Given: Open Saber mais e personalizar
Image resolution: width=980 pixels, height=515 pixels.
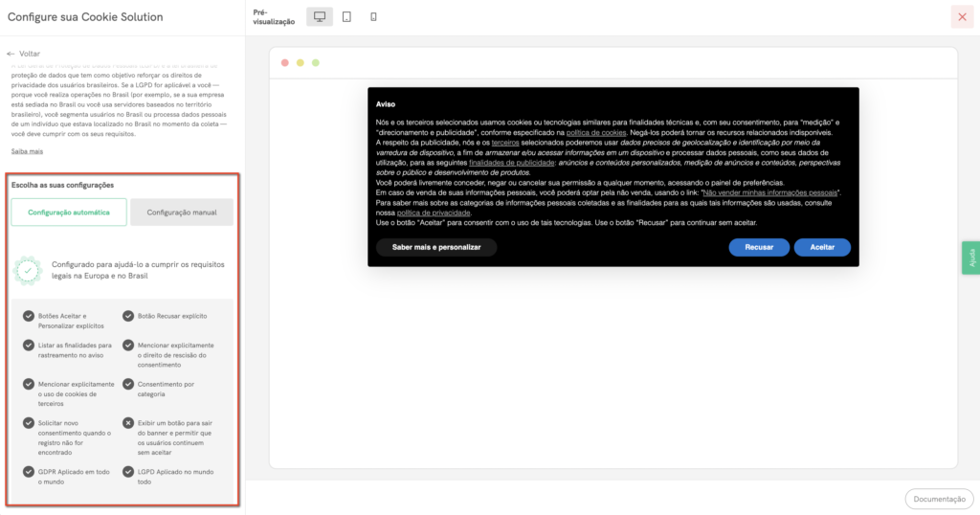Looking at the screenshot, I should pos(436,247).
